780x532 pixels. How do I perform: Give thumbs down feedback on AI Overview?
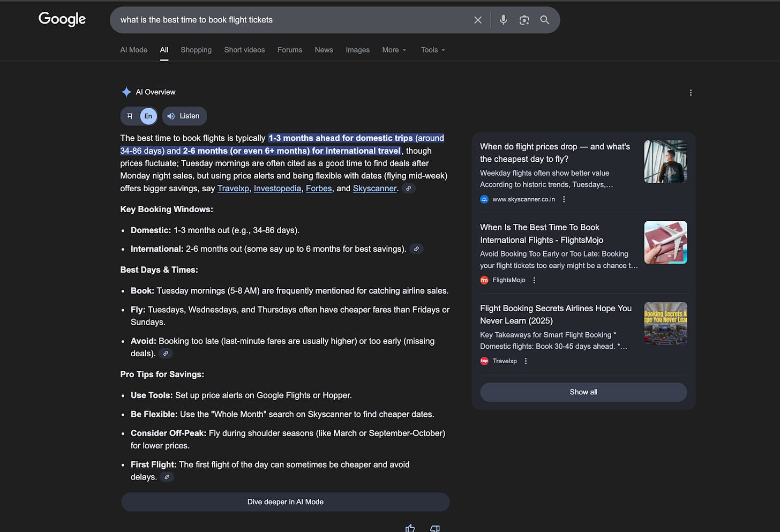(x=435, y=528)
